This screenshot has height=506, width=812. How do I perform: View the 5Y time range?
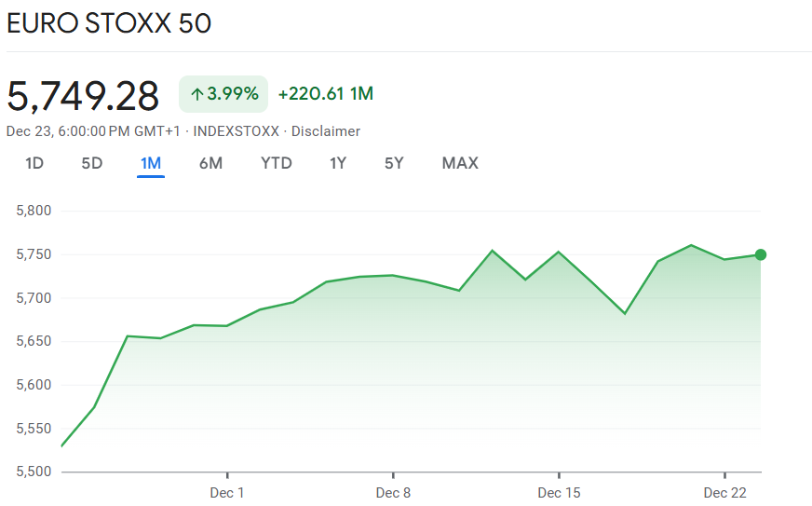(394, 163)
